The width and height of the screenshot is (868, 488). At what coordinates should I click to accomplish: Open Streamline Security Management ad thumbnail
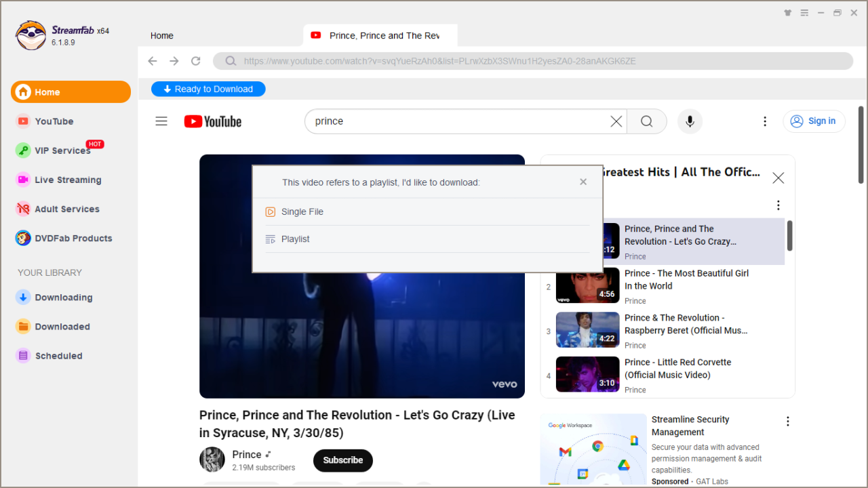coord(593,449)
